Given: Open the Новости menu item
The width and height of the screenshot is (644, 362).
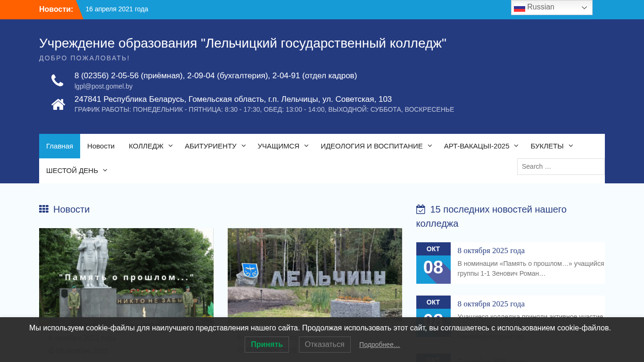Looking at the screenshot, I should point(101,146).
